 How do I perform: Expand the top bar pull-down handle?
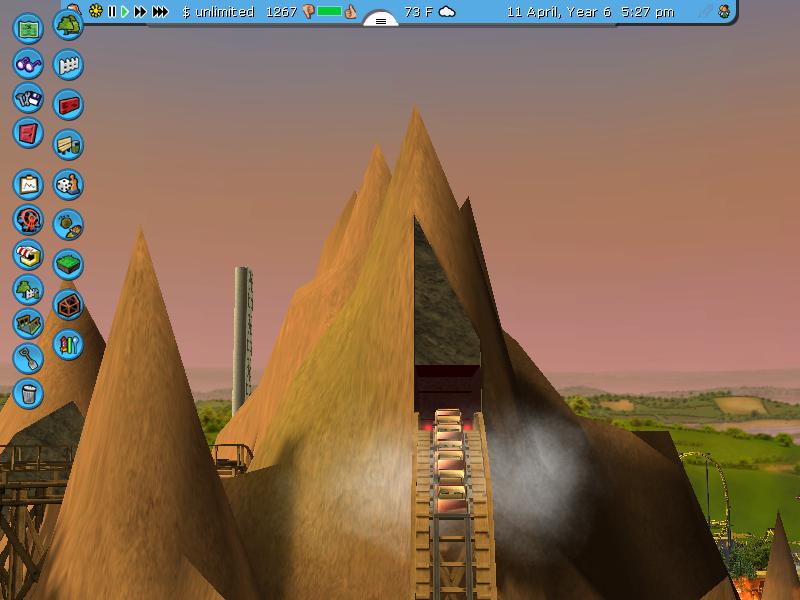[x=381, y=20]
